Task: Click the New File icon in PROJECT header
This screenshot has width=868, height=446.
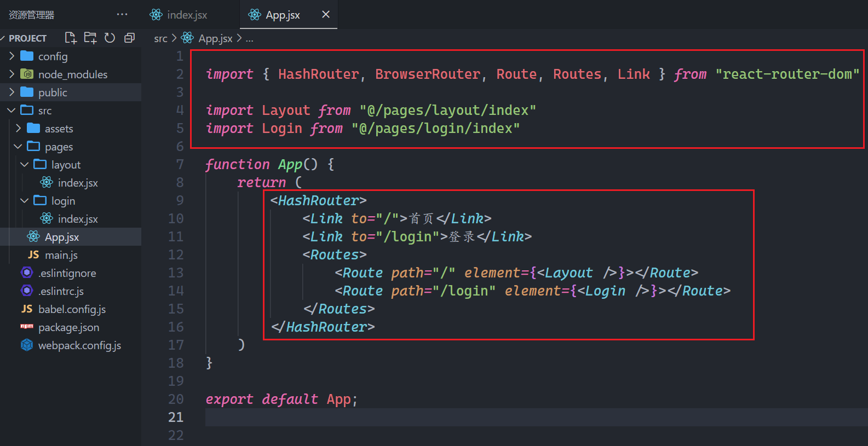Action: [71, 38]
